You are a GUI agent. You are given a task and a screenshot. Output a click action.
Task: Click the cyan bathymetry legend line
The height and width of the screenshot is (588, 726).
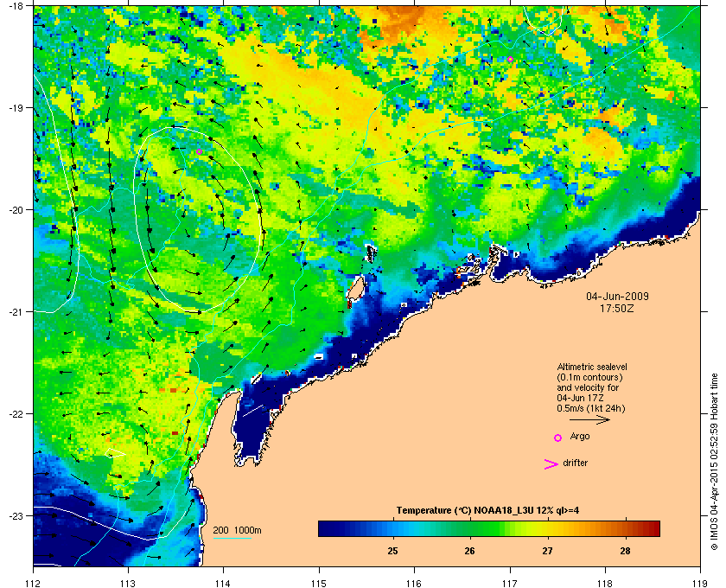point(232,538)
